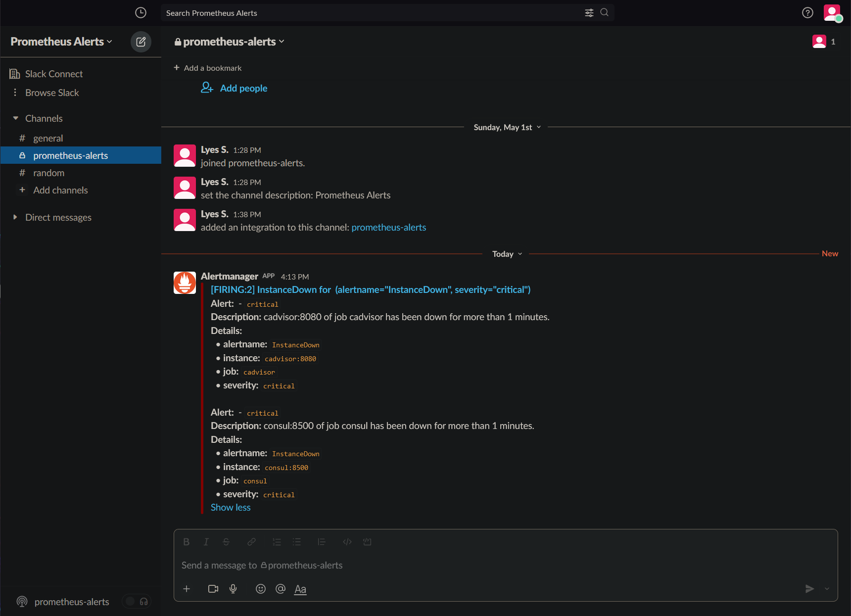Open the prometheus-alerts integration link
The width and height of the screenshot is (851, 616).
[388, 227]
